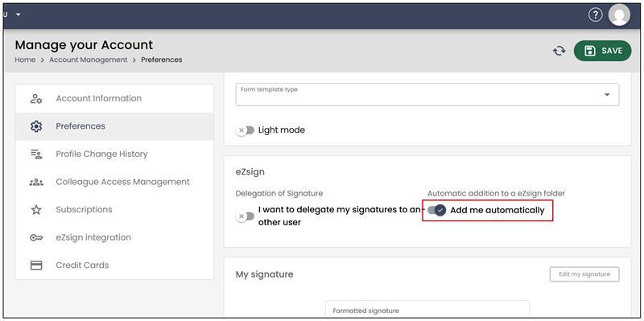Click the green SAVE button
The width and height of the screenshot is (644, 321).
[x=602, y=51]
